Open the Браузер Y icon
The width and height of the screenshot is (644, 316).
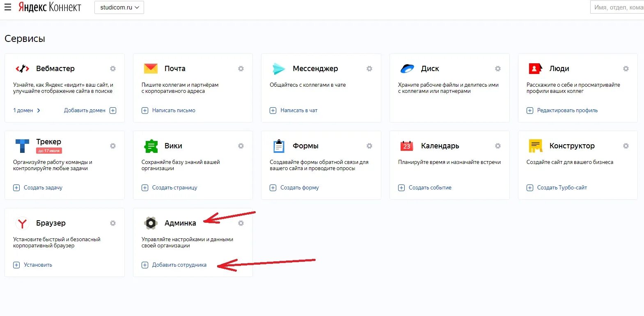22,223
